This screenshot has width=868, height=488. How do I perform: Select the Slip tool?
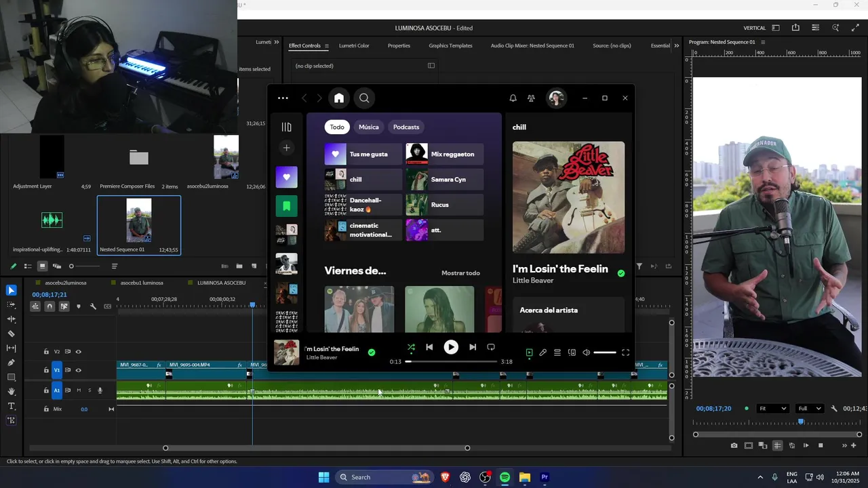pos(12,348)
